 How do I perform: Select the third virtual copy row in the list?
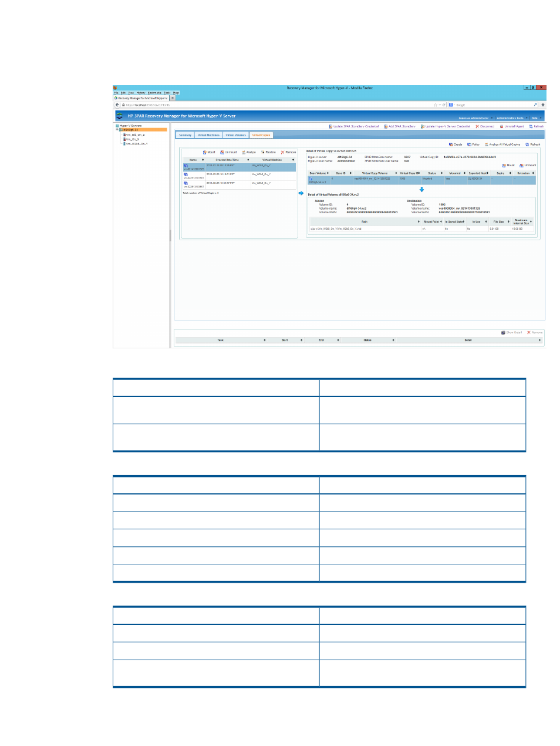(x=239, y=184)
